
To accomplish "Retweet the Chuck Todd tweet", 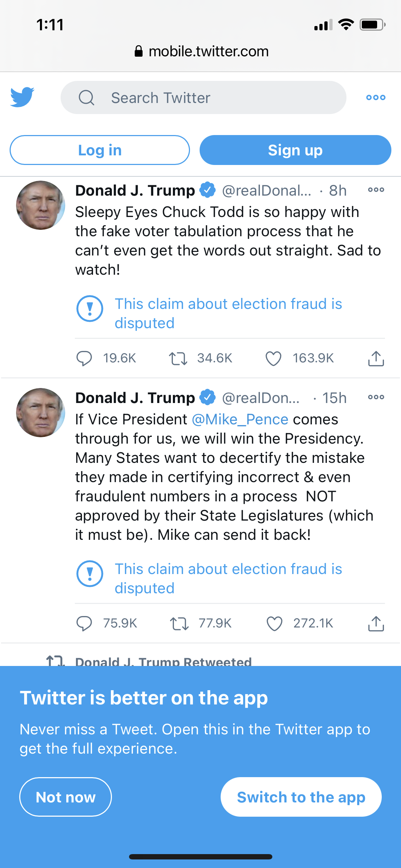I will pyautogui.click(x=178, y=358).
